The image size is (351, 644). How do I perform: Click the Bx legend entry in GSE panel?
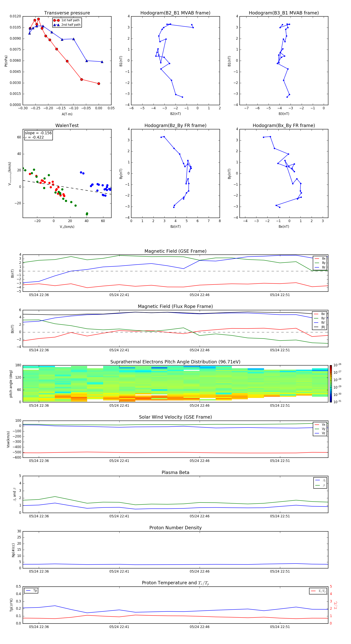[x=320, y=259]
